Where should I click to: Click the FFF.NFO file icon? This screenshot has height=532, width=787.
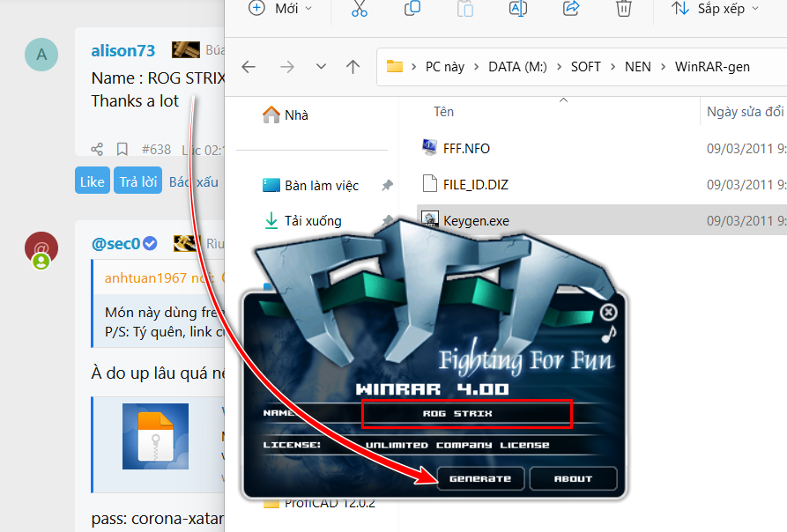(429, 147)
